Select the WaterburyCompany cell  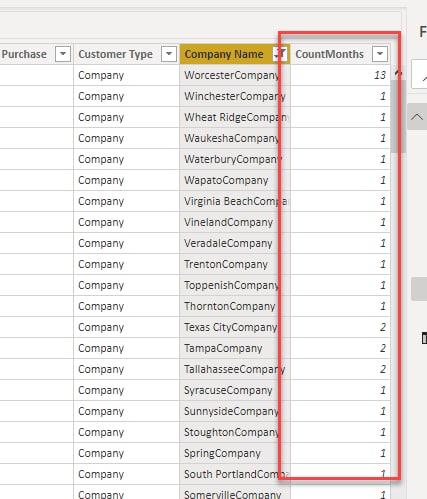pos(235,159)
